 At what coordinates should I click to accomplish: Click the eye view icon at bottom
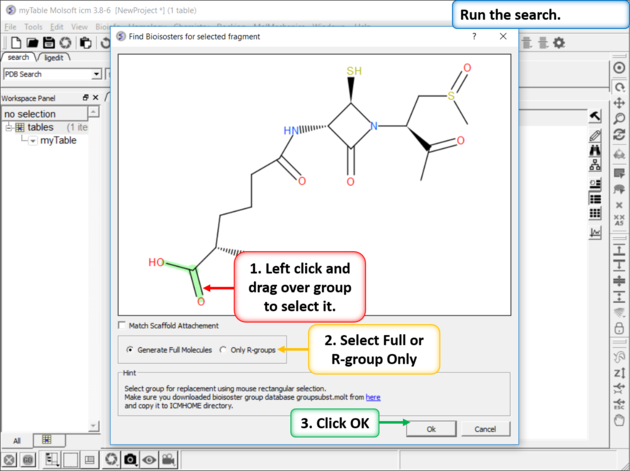click(x=149, y=460)
